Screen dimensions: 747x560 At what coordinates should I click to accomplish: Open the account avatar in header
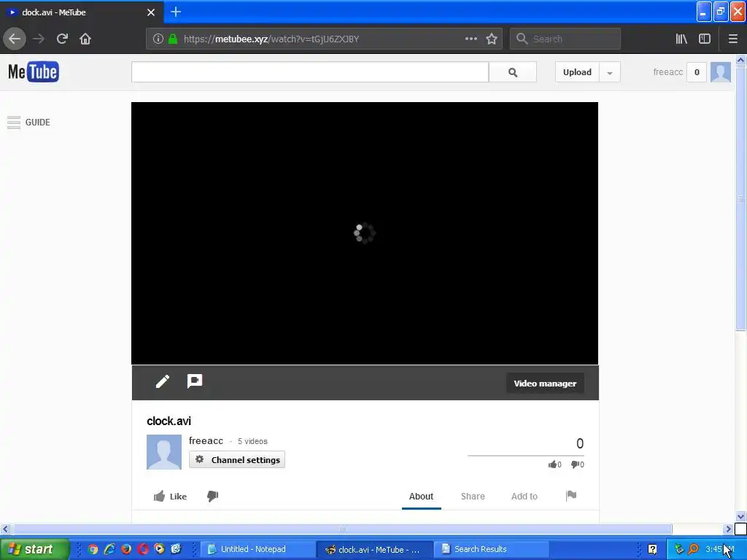point(720,72)
